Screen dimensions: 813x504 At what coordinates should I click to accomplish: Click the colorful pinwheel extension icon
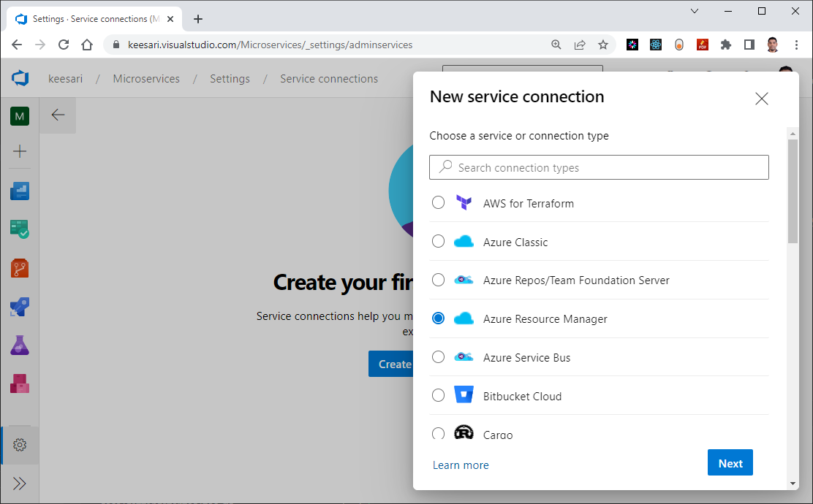coord(632,45)
